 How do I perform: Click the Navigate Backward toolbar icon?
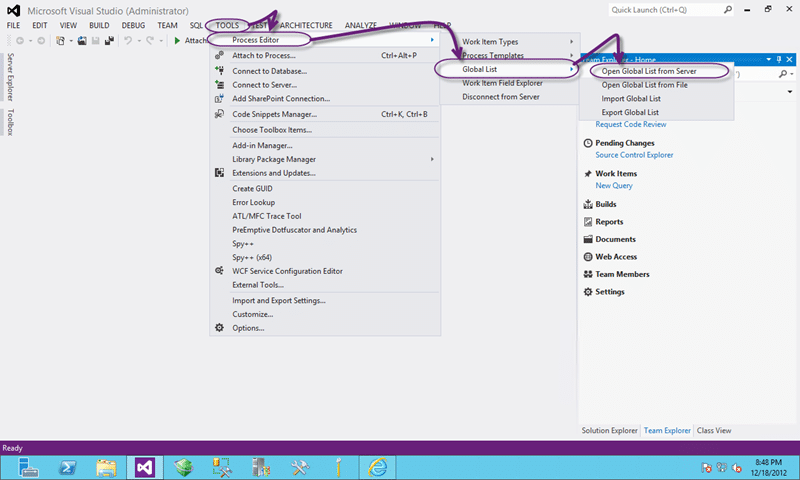[20, 40]
